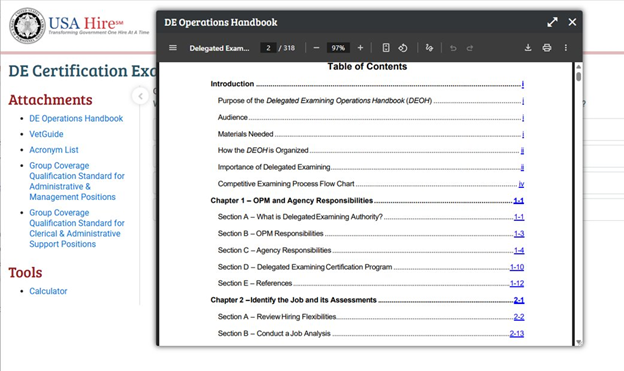
Task: Click the Tools heading
Action: coord(25,272)
